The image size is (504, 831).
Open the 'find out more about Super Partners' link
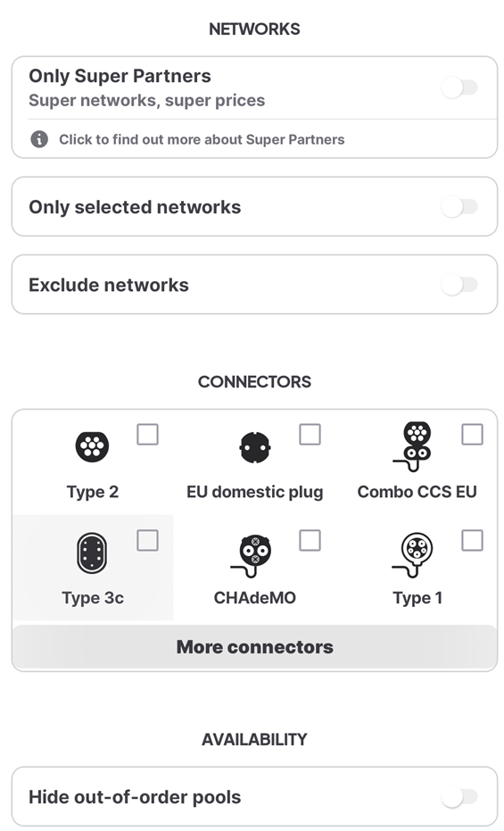click(x=202, y=139)
